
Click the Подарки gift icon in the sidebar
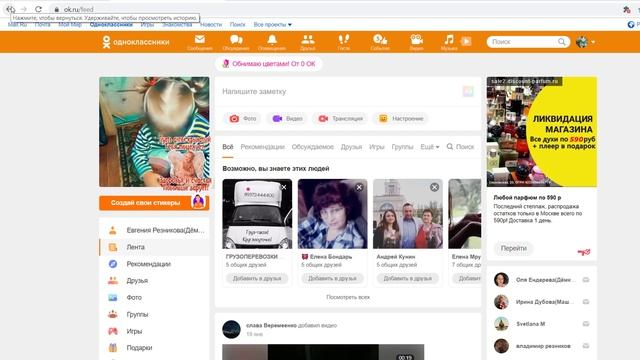point(113,348)
